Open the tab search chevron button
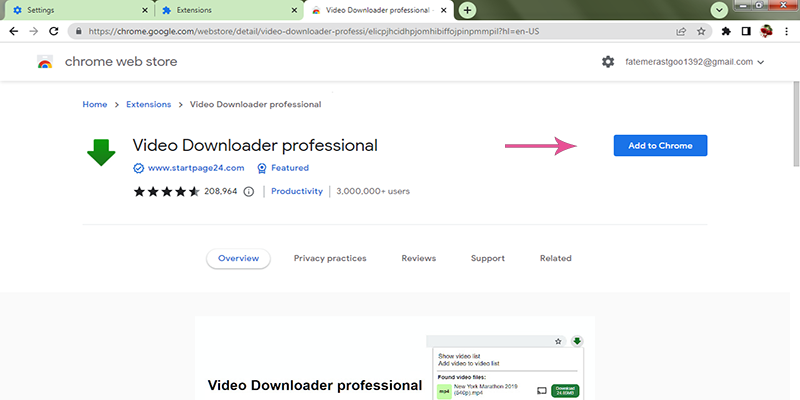800x400 pixels. tap(718, 10)
